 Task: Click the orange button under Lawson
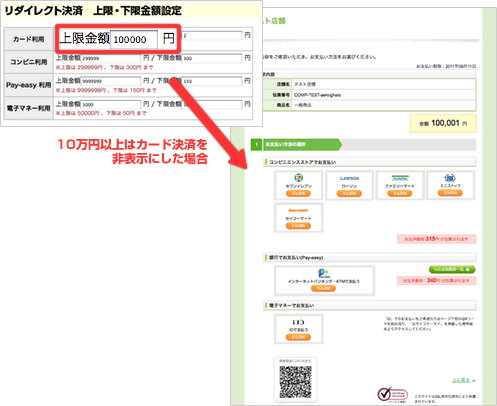(349, 193)
